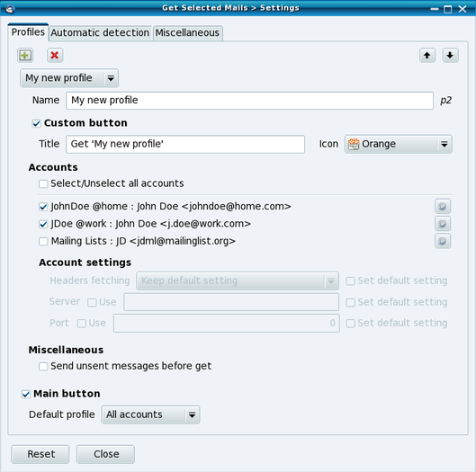The image size is (476, 472).
Task: Open settings gear for Mailing Lists account
Action: coord(443,241)
